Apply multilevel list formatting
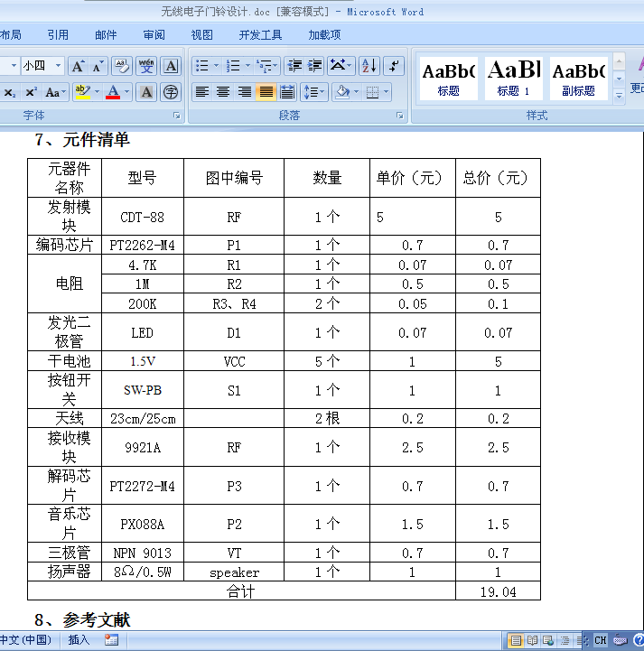644x651 pixels. click(x=266, y=66)
